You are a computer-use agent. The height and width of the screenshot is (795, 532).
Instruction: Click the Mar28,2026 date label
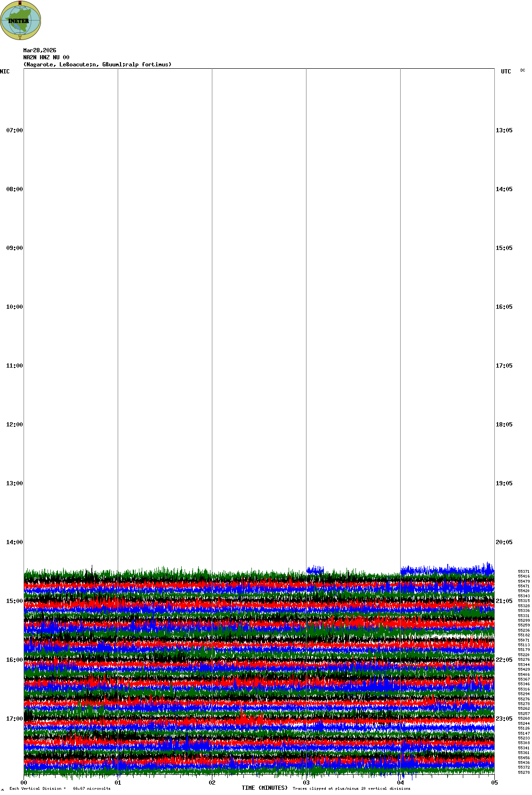(40, 50)
